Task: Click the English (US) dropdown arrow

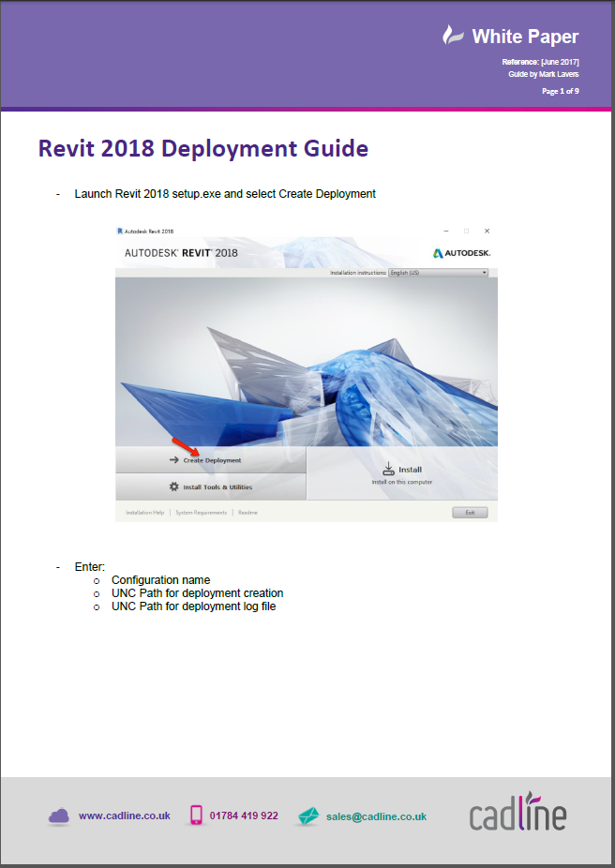Action: (x=485, y=273)
